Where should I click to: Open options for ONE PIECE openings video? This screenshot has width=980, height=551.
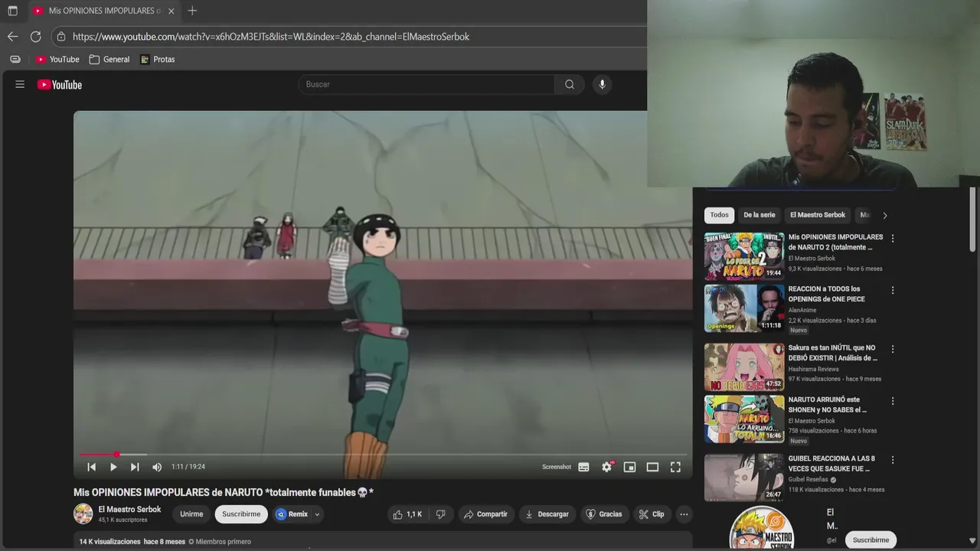(x=892, y=290)
